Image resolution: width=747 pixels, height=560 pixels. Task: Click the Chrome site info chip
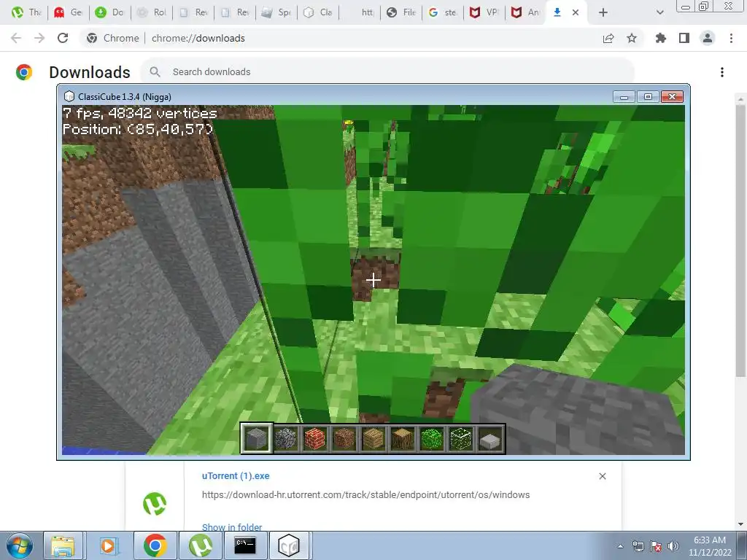tap(113, 38)
